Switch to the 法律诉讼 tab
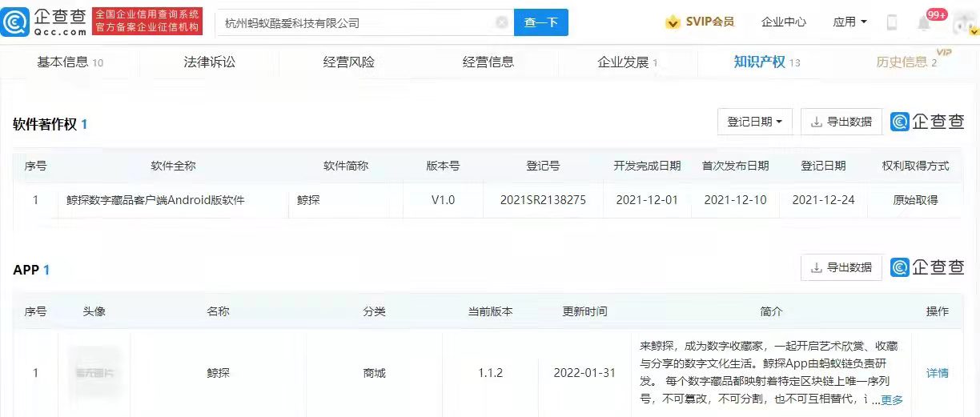 pos(210,62)
